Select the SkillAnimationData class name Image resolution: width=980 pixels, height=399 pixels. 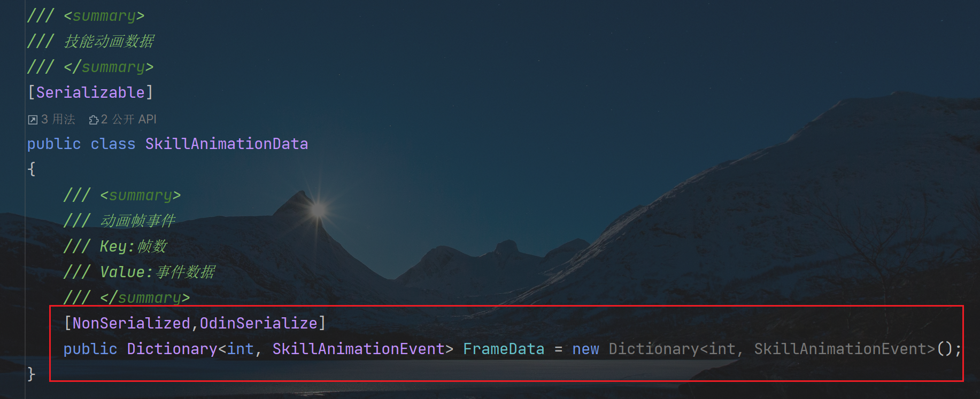tap(227, 144)
